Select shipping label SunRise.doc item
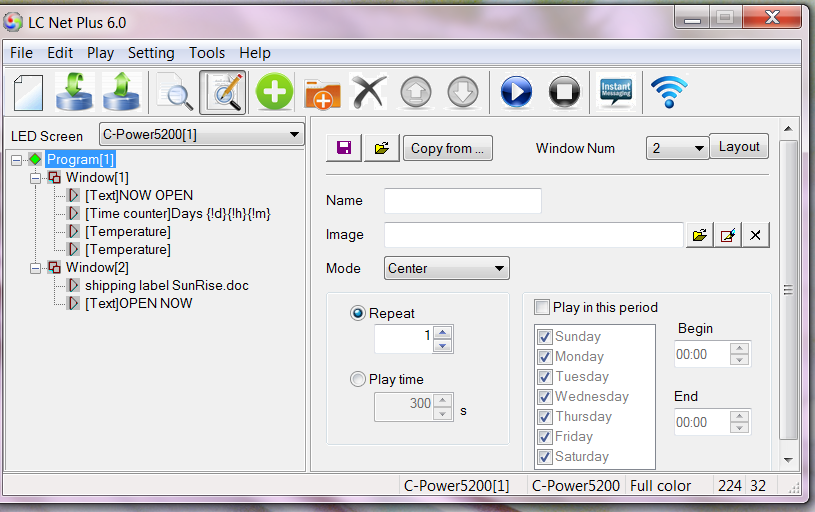This screenshot has width=815, height=512. 167,285
